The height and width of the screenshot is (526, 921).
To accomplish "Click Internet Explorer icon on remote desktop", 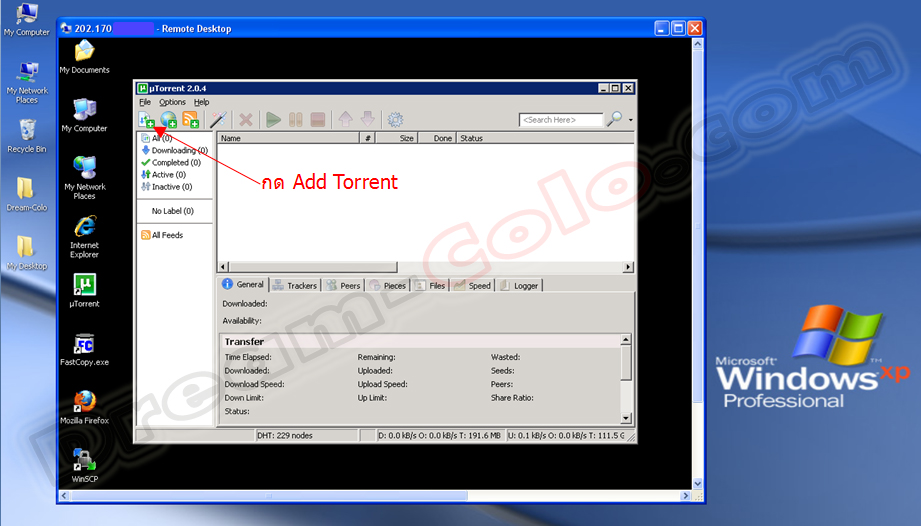I will pos(85,237).
